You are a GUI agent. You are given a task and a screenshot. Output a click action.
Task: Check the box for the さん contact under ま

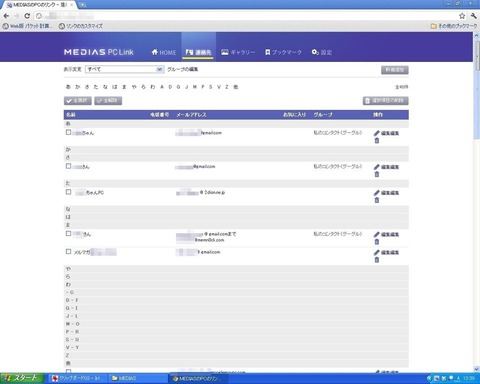[x=68, y=234]
